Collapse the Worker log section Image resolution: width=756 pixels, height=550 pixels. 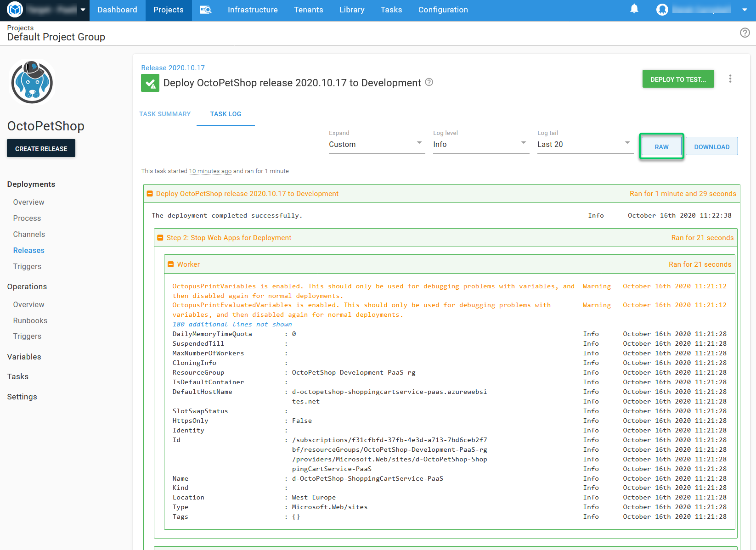171,264
